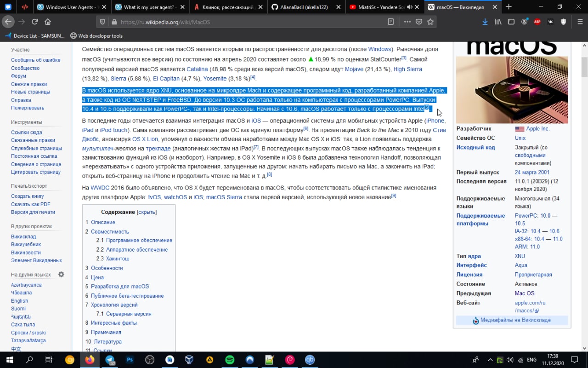Image resolution: width=588 pixels, height=368 pixels.
Task: Bookmark this page with the star
Action: coord(430,22)
